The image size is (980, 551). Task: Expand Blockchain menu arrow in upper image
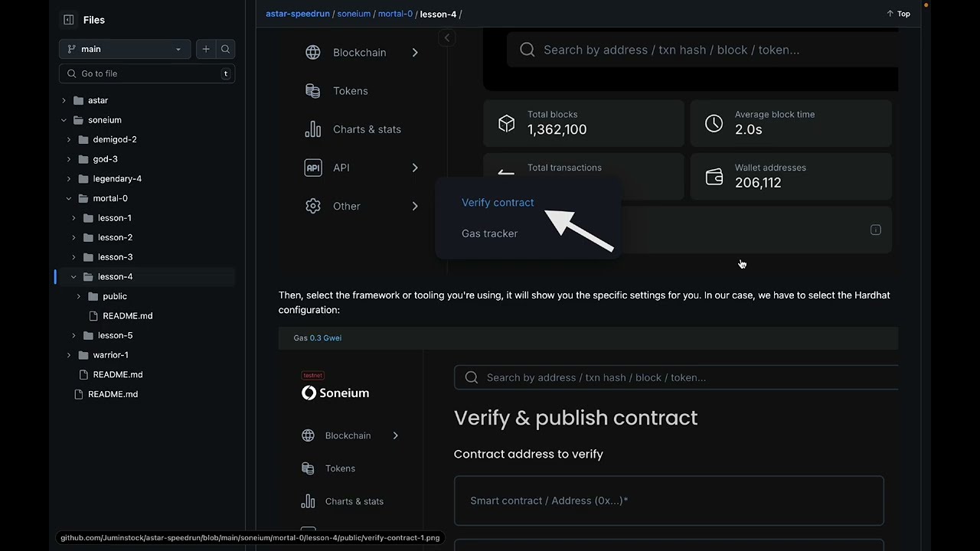pyautogui.click(x=415, y=53)
